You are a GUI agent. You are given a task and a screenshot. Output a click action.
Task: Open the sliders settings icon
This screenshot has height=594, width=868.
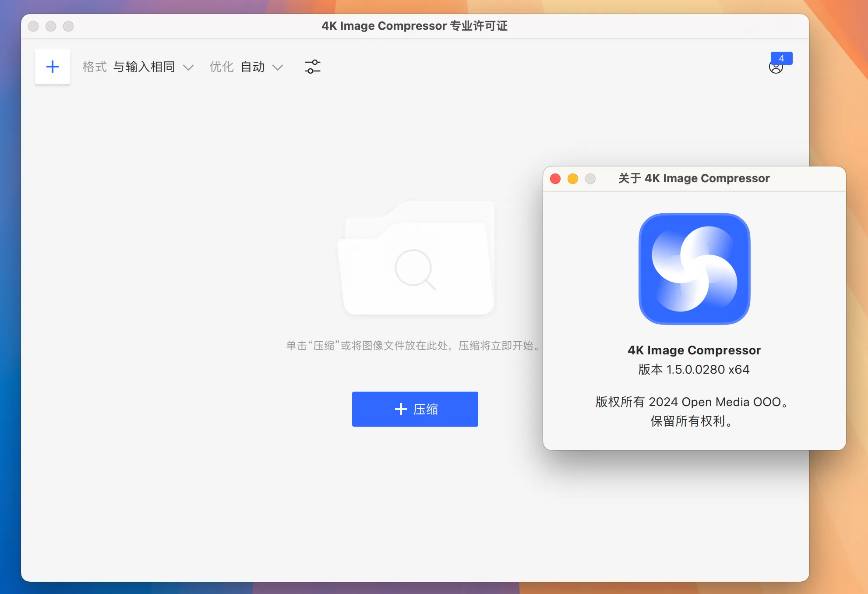point(313,67)
